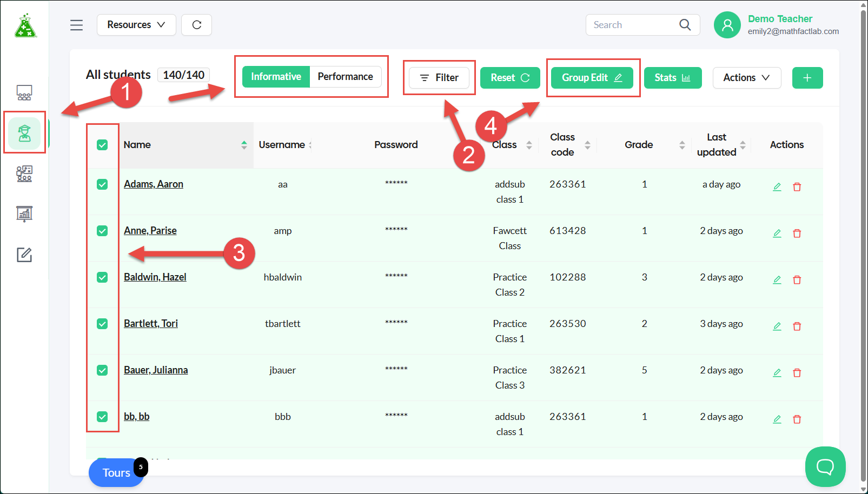
Task: Click edit pencil for Adams, Aaron
Action: click(x=777, y=187)
